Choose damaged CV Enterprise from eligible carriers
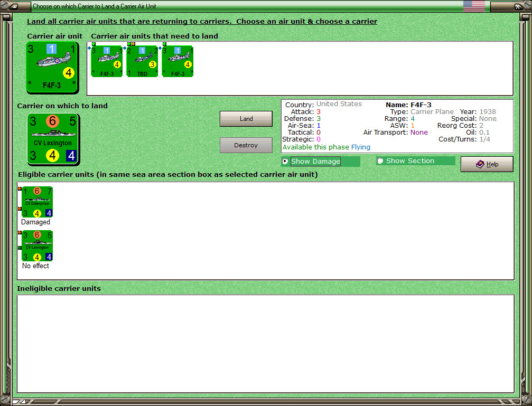This screenshot has width=532, height=406. point(37,202)
